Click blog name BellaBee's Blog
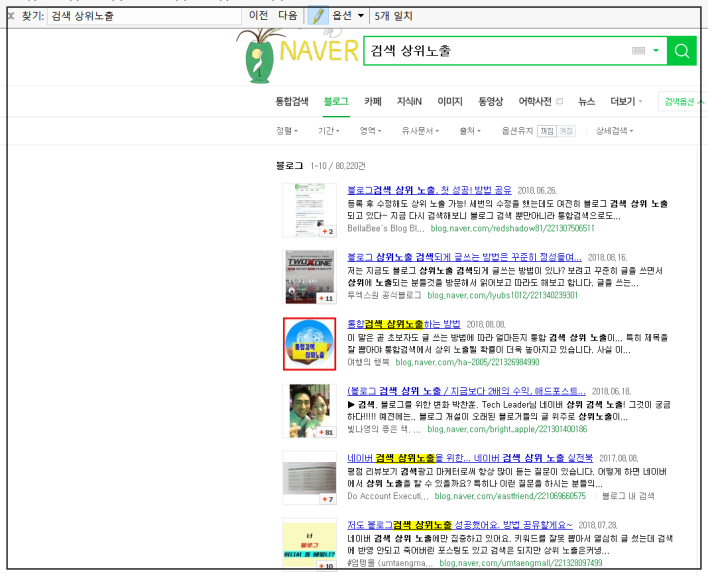This screenshot has height=576, width=708. pyautogui.click(x=386, y=228)
